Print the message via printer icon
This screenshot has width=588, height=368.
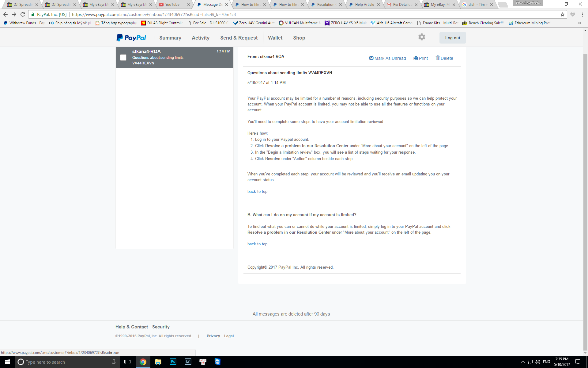pyautogui.click(x=416, y=58)
